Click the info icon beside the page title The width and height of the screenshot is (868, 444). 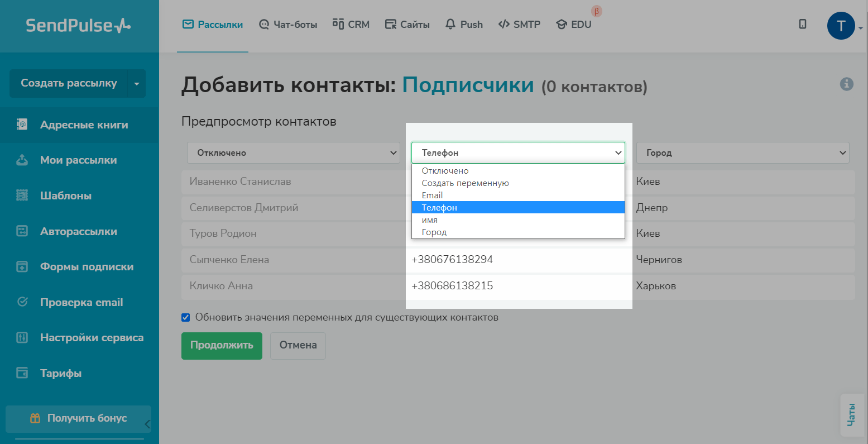point(846,84)
